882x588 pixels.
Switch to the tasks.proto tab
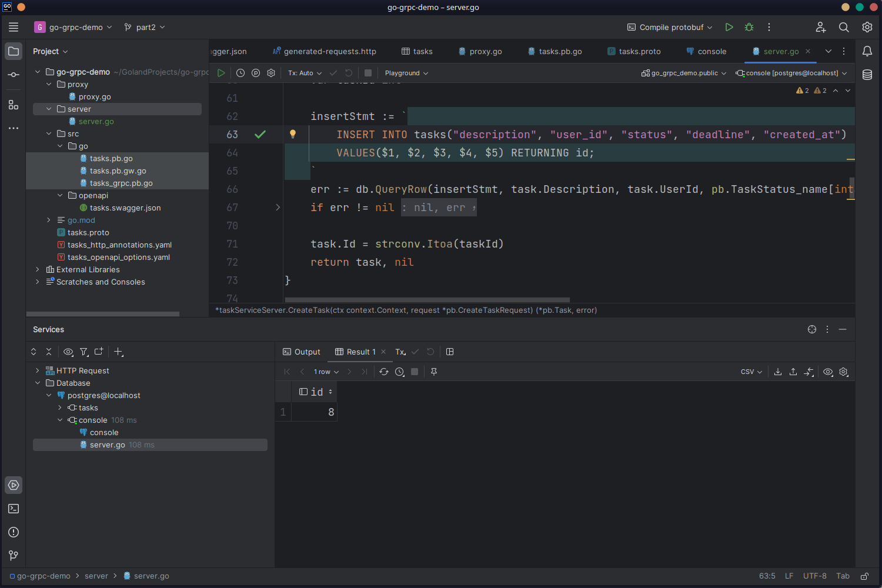point(634,51)
